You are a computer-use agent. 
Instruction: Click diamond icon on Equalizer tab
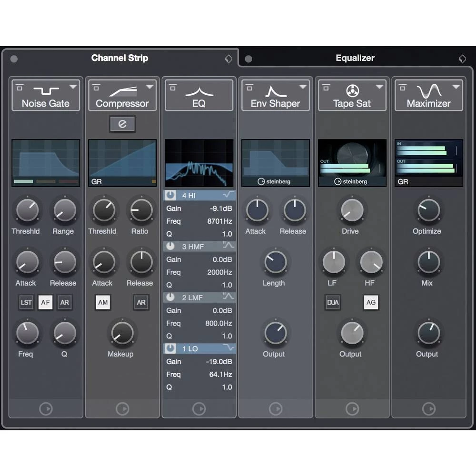click(x=462, y=59)
